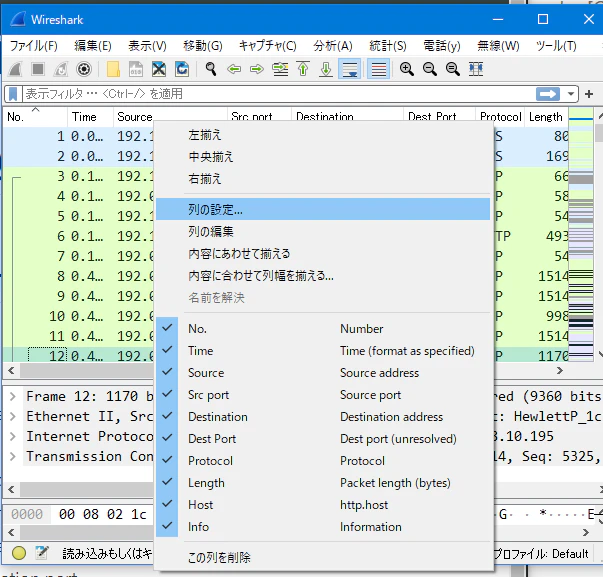The image size is (603, 577).
Task: Add a filter button with plus icon
Action: [x=589, y=94]
